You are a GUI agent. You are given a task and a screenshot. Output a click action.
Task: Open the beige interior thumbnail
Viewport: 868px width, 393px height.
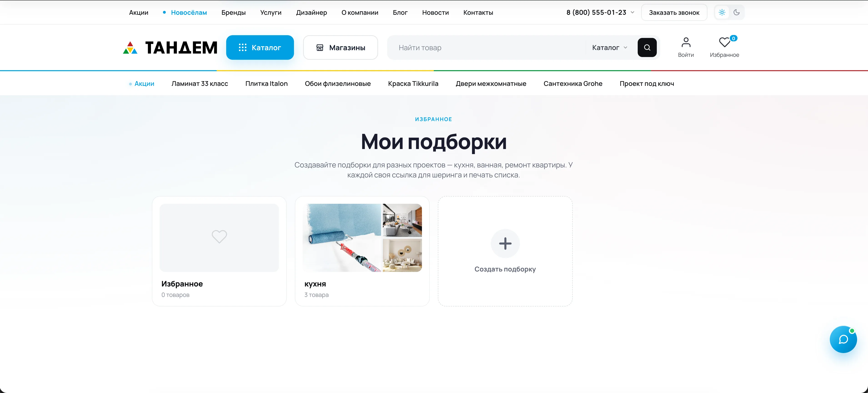click(402, 255)
